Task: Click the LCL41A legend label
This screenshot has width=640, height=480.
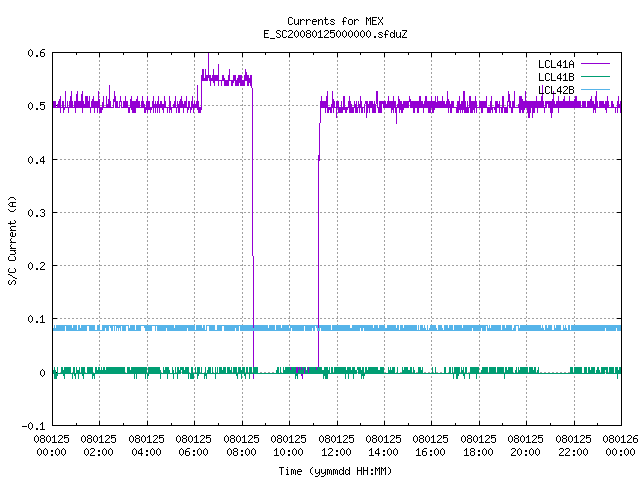Action: [x=556, y=64]
